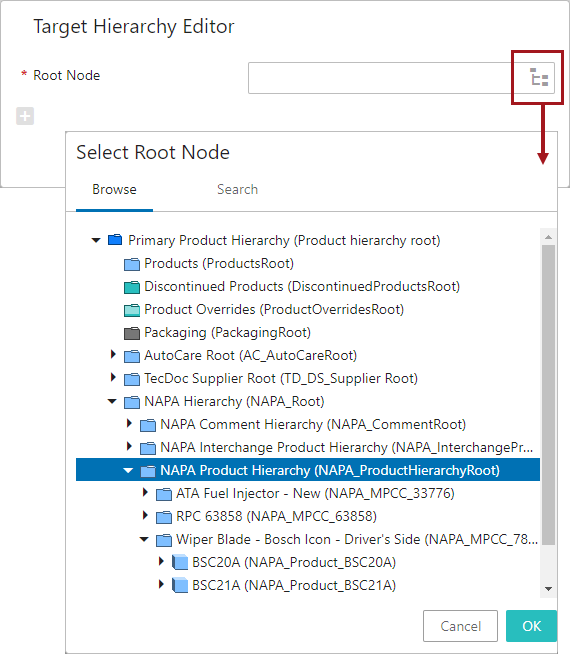Click the BSC21A product cube icon
Screen dimensions: 570x654
point(180,585)
